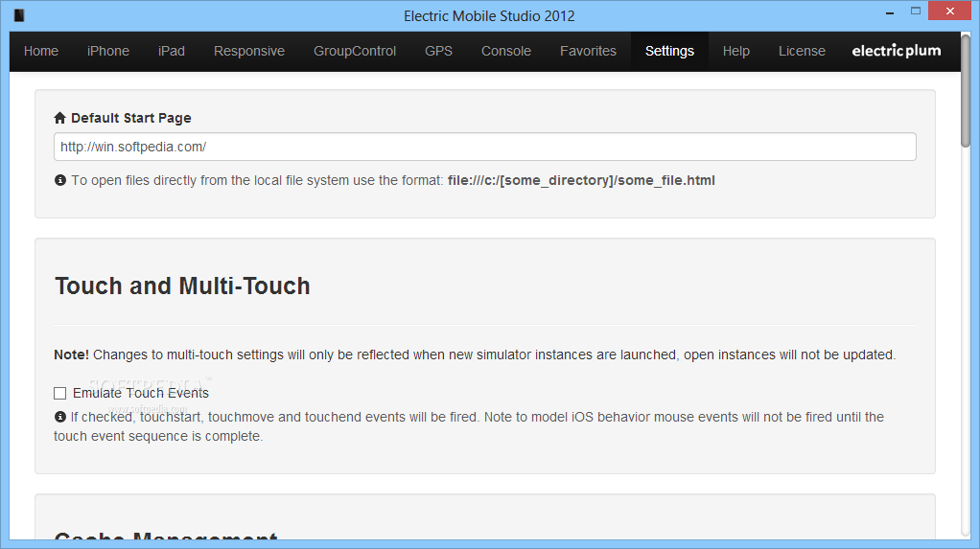This screenshot has width=980, height=549.
Task: Click the info icon beside touch events note
Action: [x=60, y=417]
